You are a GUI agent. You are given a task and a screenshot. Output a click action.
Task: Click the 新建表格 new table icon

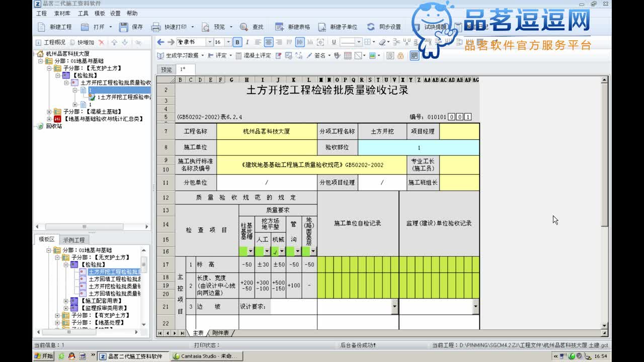(280, 27)
